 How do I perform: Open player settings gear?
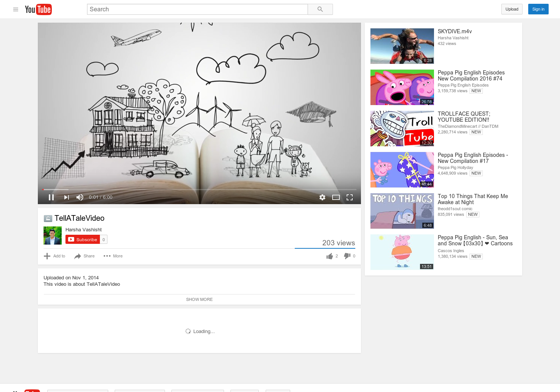coord(322,197)
